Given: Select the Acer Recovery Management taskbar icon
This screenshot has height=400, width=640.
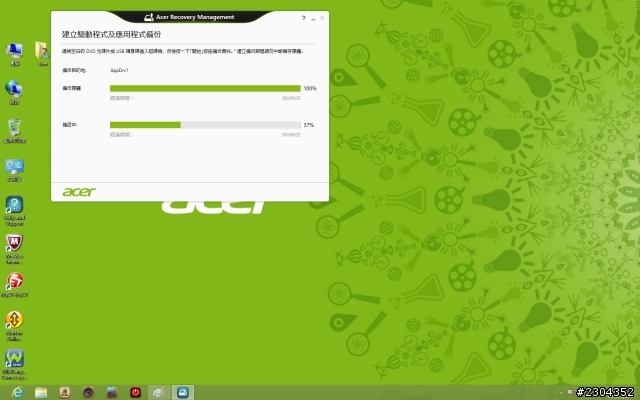Looking at the screenshot, I should tap(182, 393).
